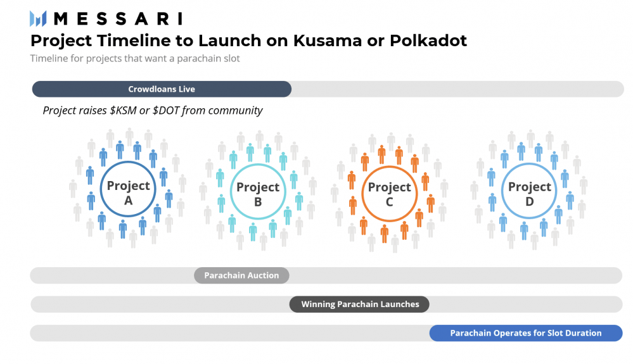Click the Project C circle
Screen dimensions: 633x364
tap(389, 193)
